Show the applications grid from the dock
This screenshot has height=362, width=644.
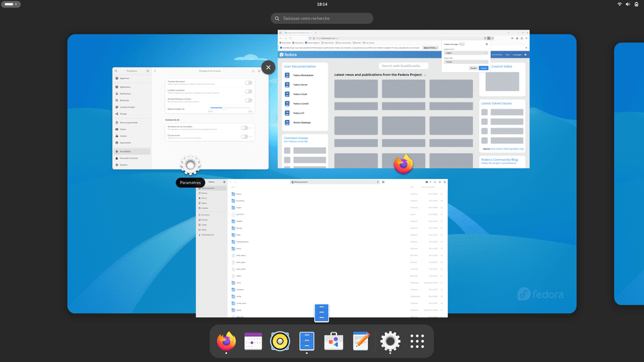pyautogui.click(x=417, y=341)
